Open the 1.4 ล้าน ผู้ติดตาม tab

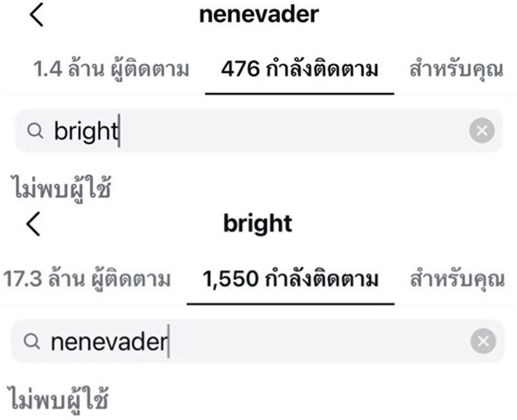click(x=111, y=70)
